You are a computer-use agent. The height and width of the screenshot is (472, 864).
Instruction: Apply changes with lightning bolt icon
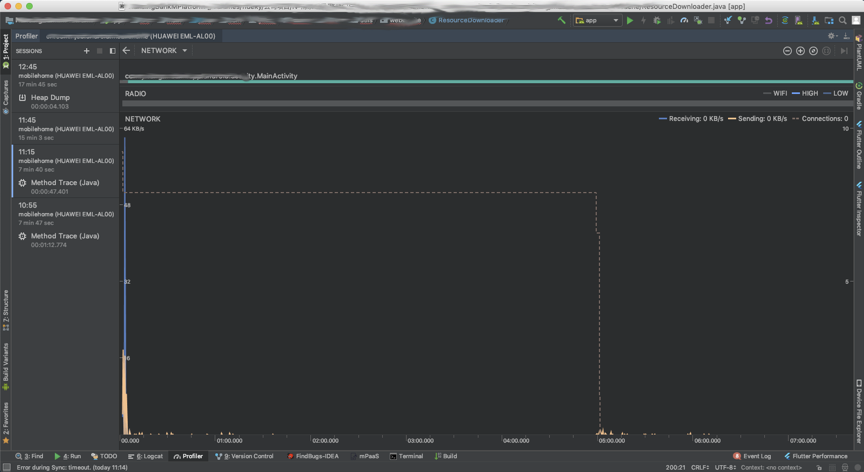click(643, 20)
